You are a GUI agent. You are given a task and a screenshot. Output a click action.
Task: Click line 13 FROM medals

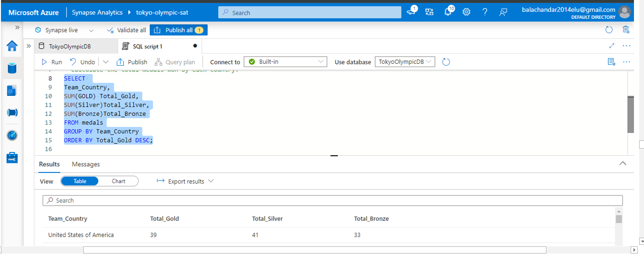point(84,123)
